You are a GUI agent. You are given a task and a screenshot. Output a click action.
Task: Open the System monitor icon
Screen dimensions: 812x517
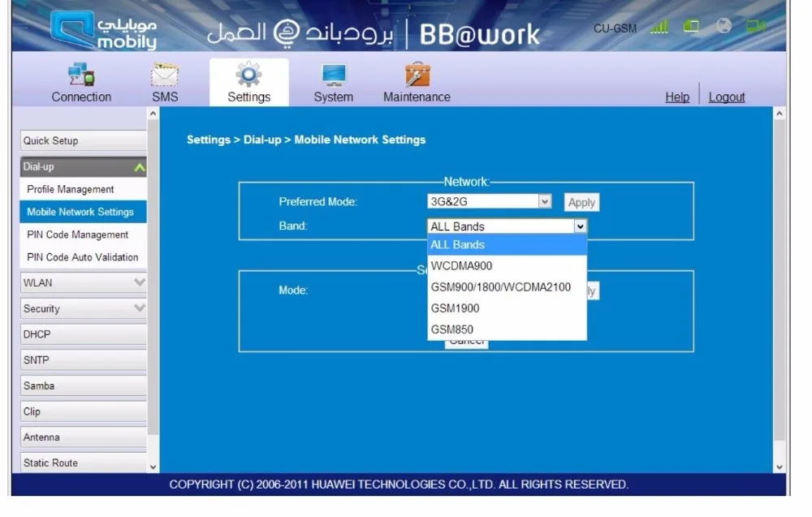point(334,75)
